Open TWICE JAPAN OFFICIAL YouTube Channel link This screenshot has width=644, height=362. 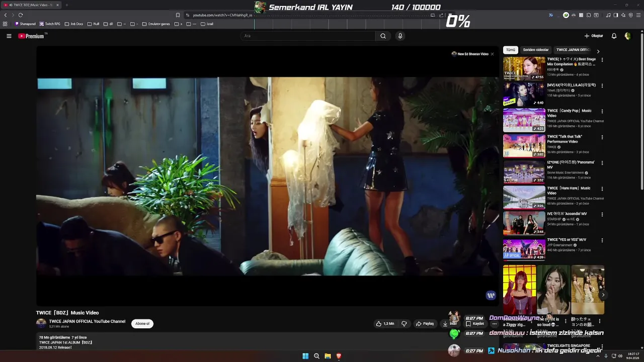(x=87, y=321)
